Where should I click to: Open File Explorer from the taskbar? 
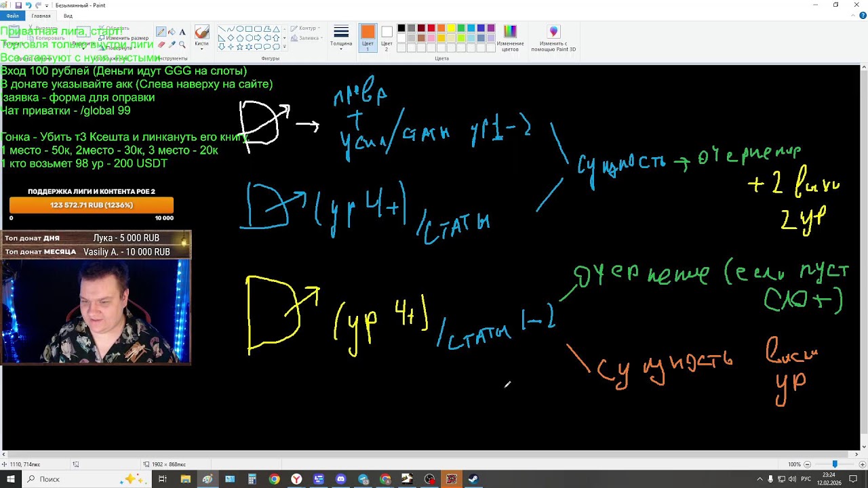(x=185, y=479)
